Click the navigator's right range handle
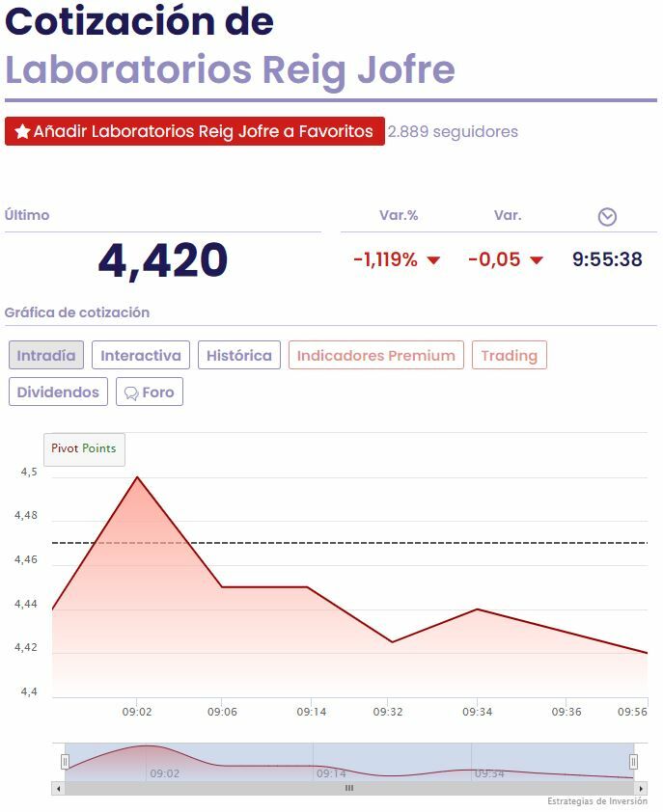The width and height of the screenshot is (663, 812). click(633, 762)
